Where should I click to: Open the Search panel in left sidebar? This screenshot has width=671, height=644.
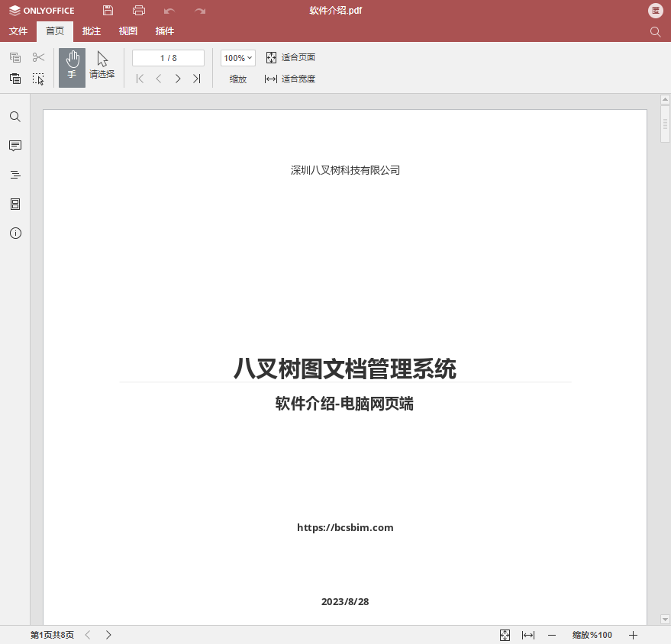pyautogui.click(x=15, y=117)
